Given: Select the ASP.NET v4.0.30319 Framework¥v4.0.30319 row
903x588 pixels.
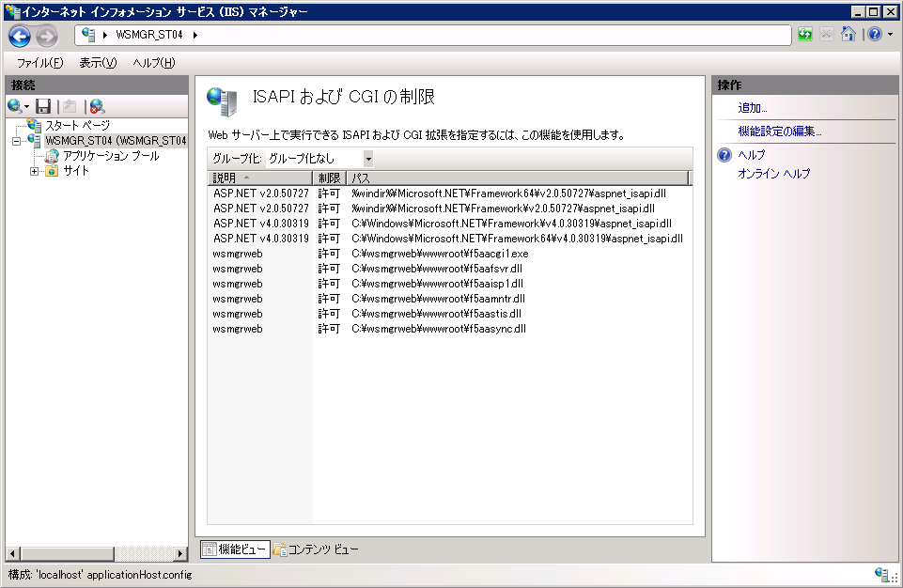Looking at the screenshot, I should 450,224.
